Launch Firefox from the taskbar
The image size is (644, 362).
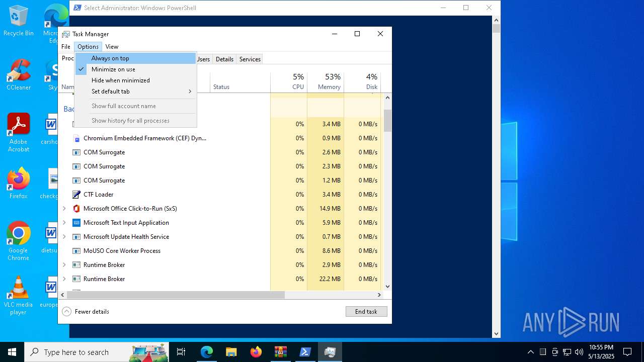pos(256,352)
